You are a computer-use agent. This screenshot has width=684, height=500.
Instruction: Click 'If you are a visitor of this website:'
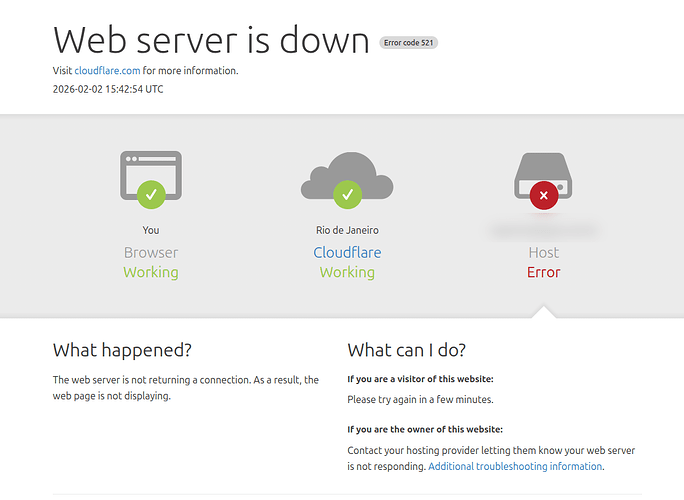420,379
